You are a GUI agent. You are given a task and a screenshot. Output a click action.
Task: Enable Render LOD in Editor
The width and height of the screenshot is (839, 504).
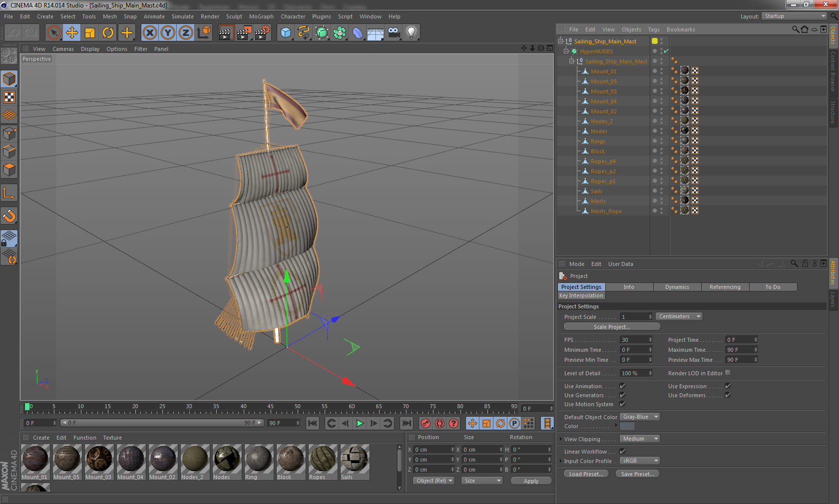728,373
